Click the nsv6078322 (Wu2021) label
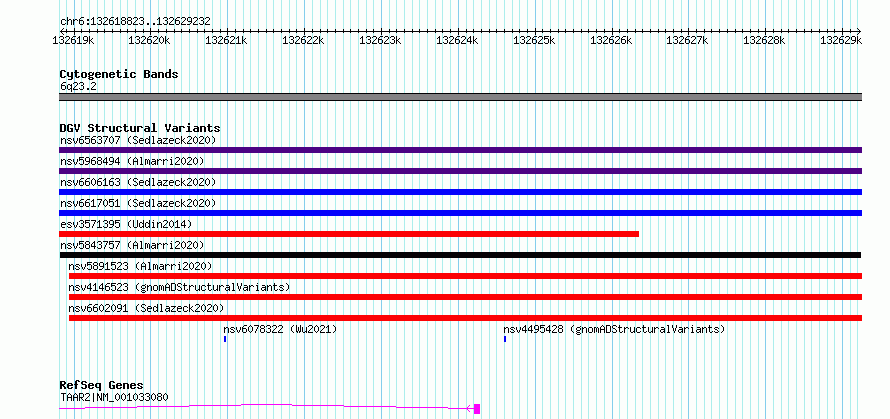Viewport: 890px width, 419px height. point(280,329)
